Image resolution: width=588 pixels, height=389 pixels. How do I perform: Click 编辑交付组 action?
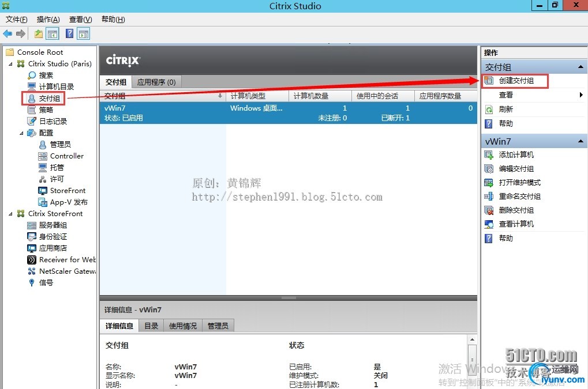coord(516,169)
